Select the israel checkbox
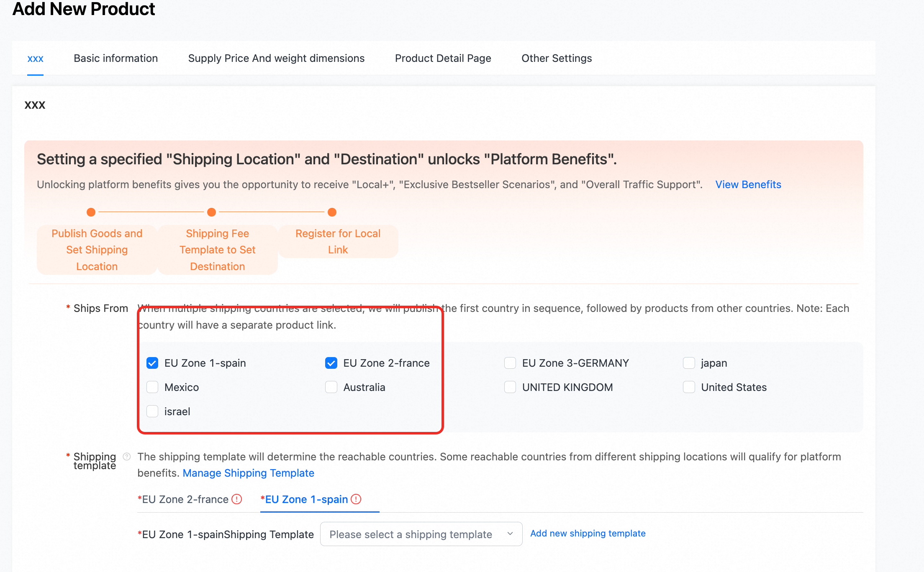 click(152, 411)
